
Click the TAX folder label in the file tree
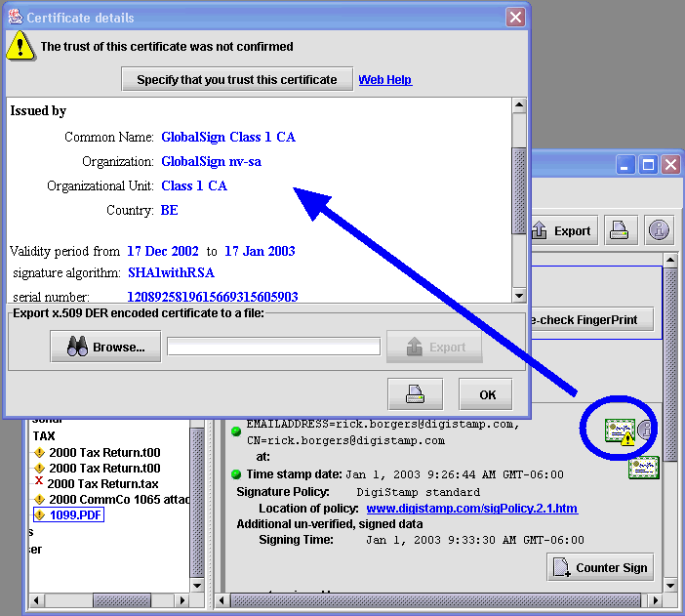pyautogui.click(x=44, y=435)
